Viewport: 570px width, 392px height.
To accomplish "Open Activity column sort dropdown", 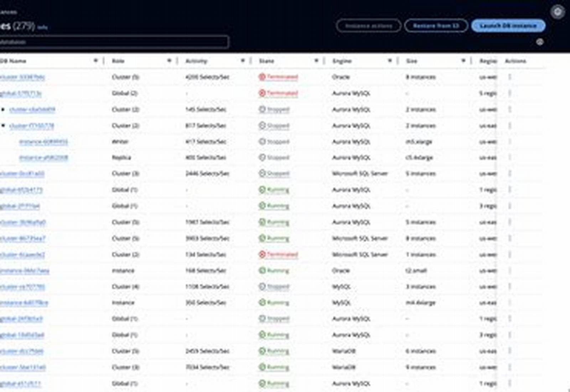I will tap(243, 61).
